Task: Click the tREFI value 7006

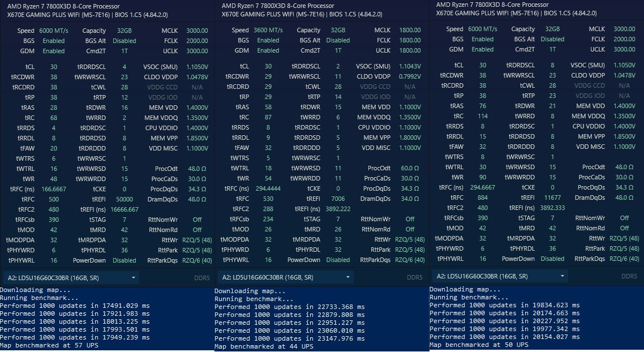Action: click(338, 199)
